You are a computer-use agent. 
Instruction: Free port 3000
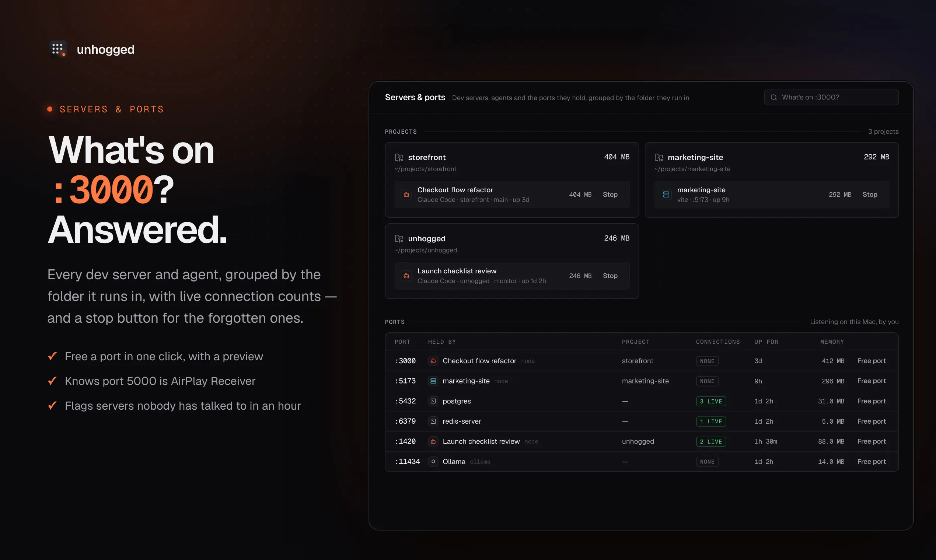871,361
